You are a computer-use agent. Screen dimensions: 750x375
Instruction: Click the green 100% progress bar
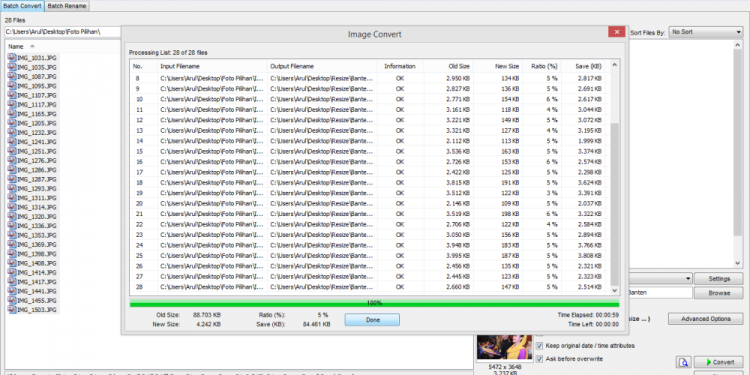pos(375,303)
